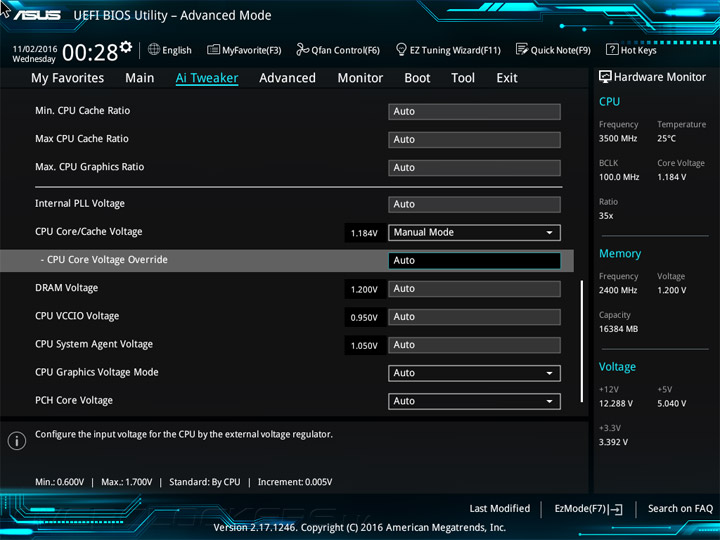Image resolution: width=720 pixels, height=540 pixels.
Task: Click the 00:28 clock display
Action: tap(90, 52)
